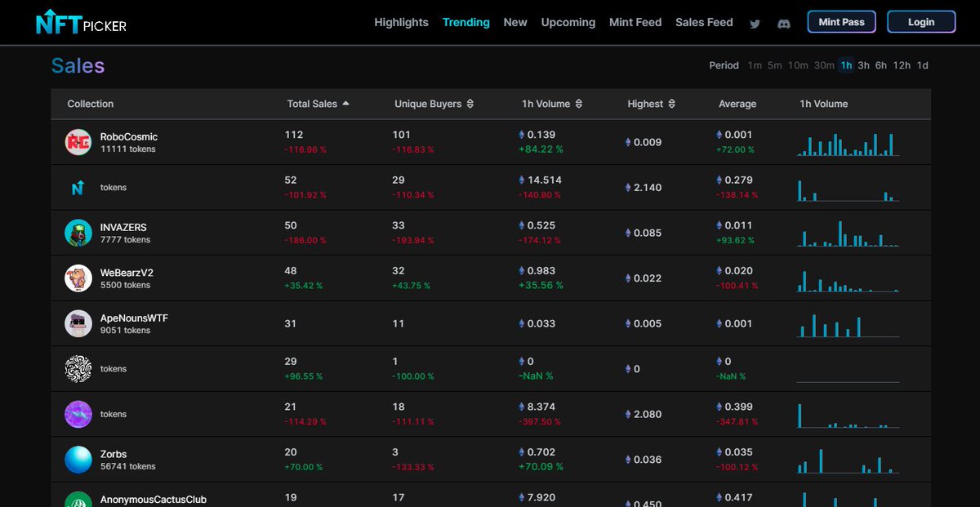The height and width of the screenshot is (507, 980).
Task: Click the ApeNounsWTF collection avatar
Action: (x=78, y=323)
